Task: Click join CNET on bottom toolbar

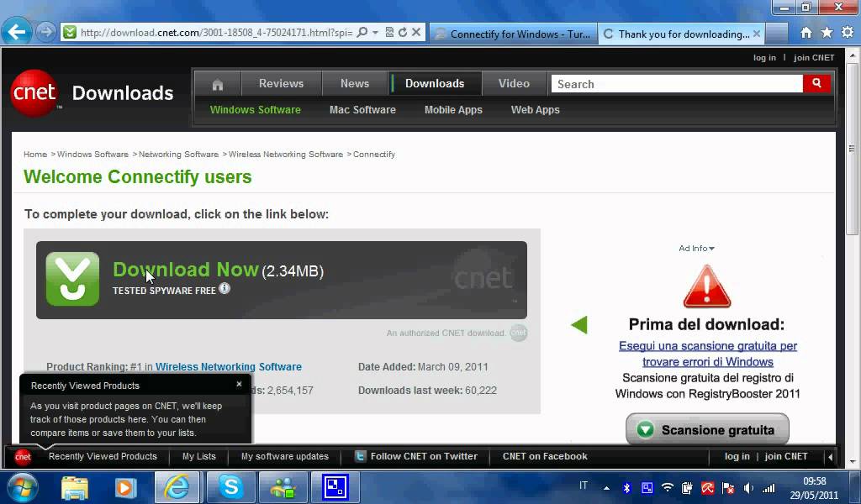Action: [786, 456]
